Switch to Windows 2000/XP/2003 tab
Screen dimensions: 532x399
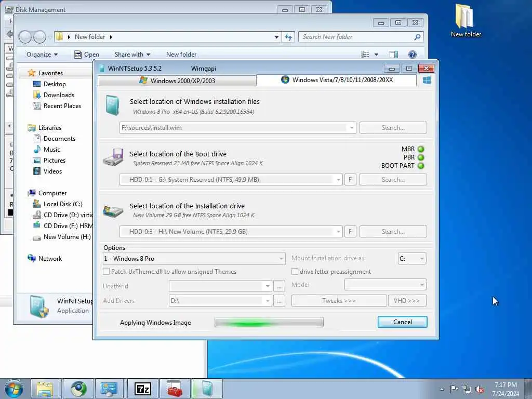[177, 81]
